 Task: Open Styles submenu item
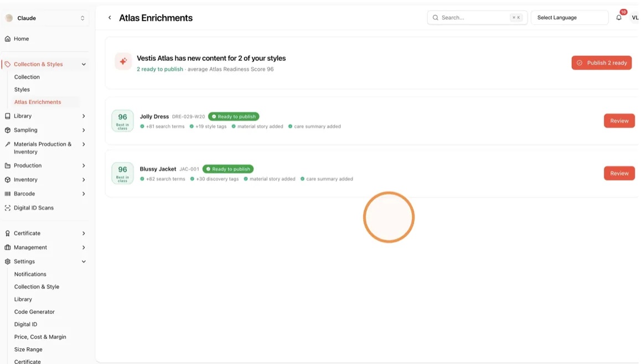[22, 90]
